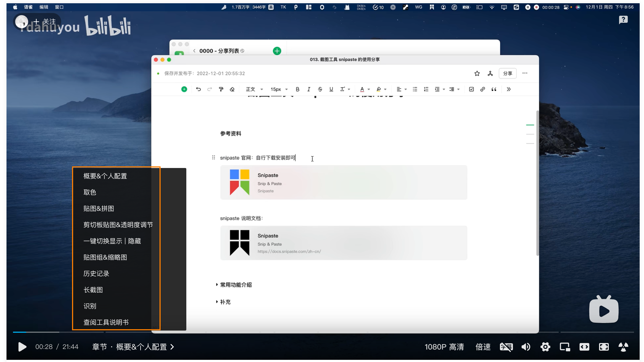Open video settings gear icon

coord(545,347)
